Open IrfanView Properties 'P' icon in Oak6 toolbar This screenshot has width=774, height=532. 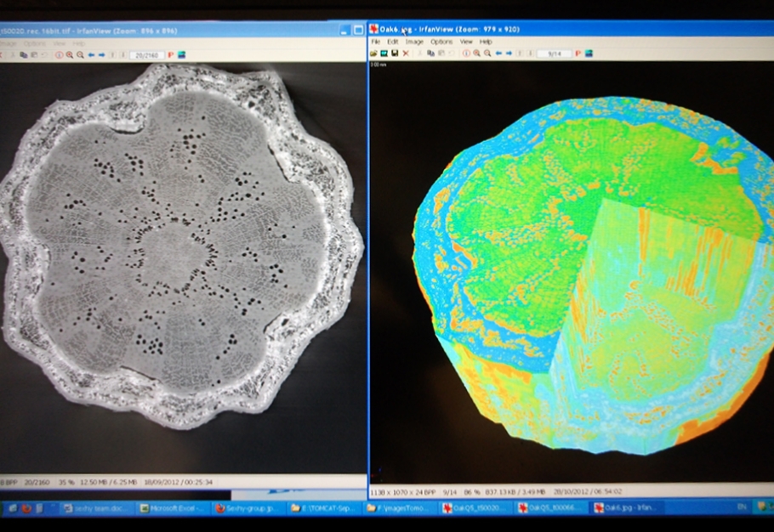(x=578, y=54)
